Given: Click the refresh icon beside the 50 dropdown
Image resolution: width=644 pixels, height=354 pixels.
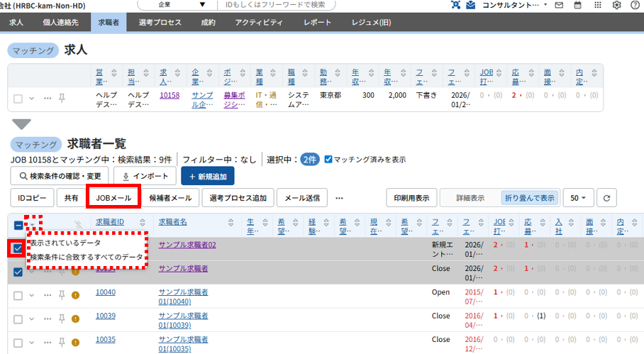Looking at the screenshot, I should 606,198.
